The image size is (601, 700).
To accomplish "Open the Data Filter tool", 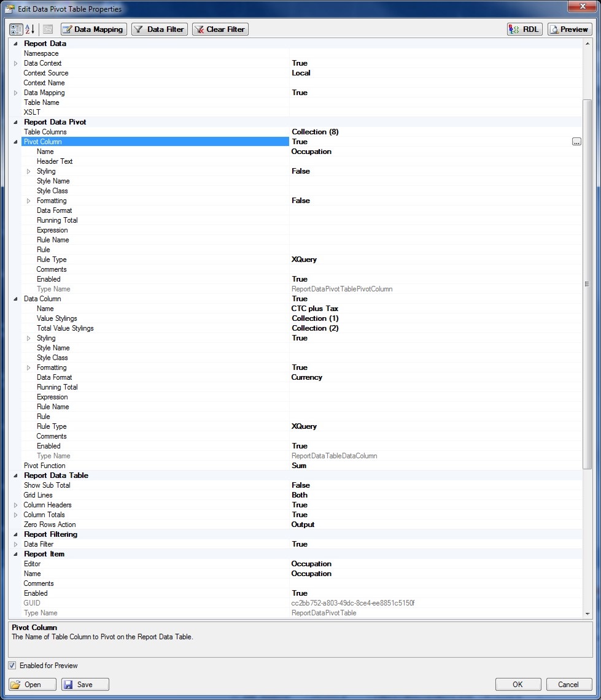I will pyautogui.click(x=160, y=29).
